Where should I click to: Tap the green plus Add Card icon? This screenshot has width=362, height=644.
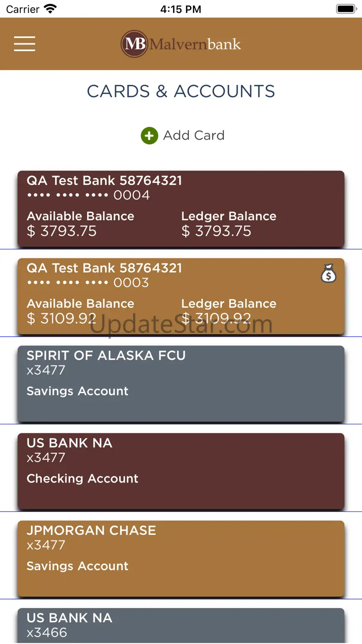(x=149, y=136)
